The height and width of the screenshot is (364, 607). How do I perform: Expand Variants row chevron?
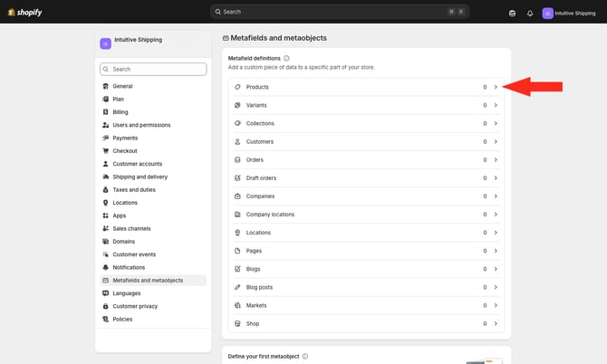(x=496, y=105)
